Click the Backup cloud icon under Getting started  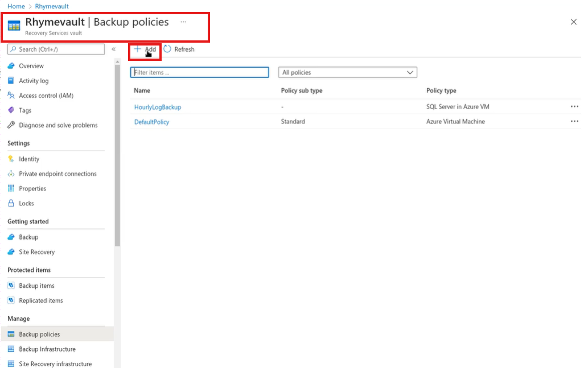11,237
